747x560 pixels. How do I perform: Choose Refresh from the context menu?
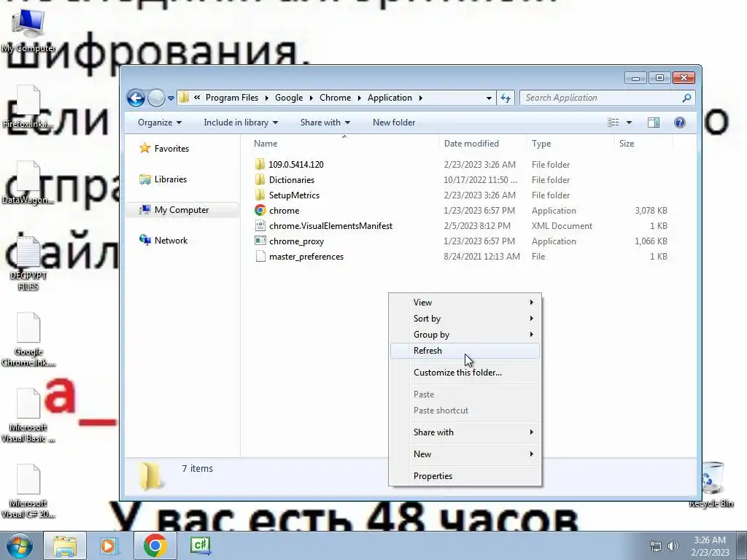coord(465,351)
